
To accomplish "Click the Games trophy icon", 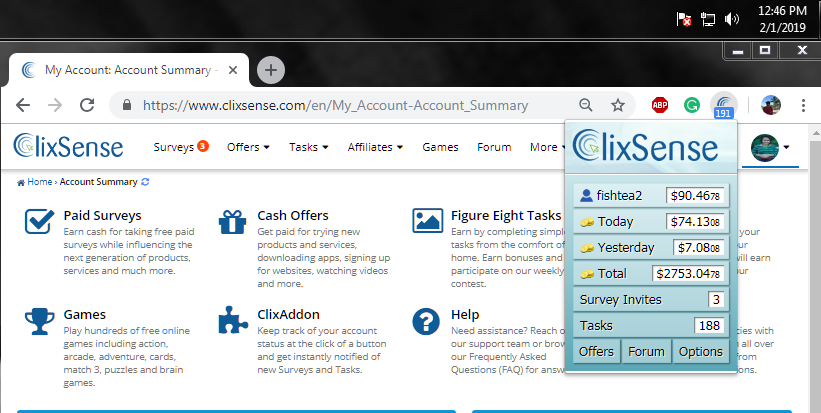I will tap(39, 321).
